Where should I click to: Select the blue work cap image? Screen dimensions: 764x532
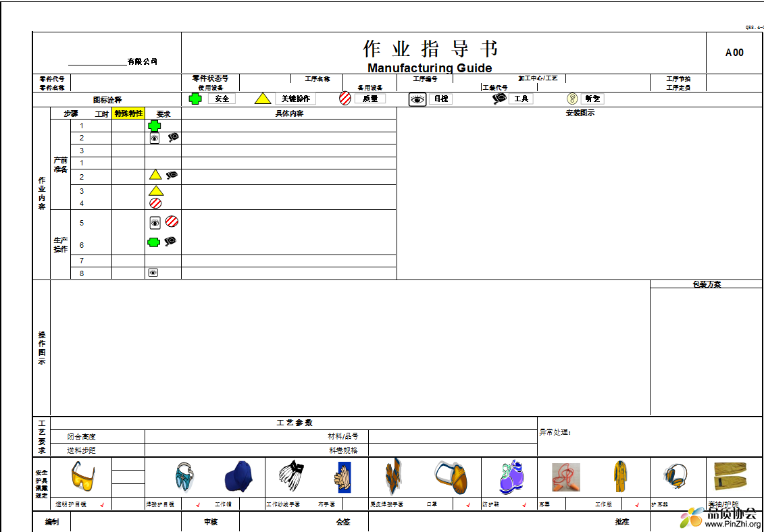[x=239, y=477]
